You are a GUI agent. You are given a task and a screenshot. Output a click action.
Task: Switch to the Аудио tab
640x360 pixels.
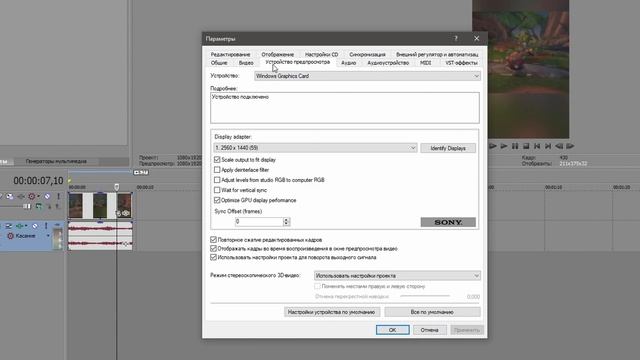coord(349,63)
